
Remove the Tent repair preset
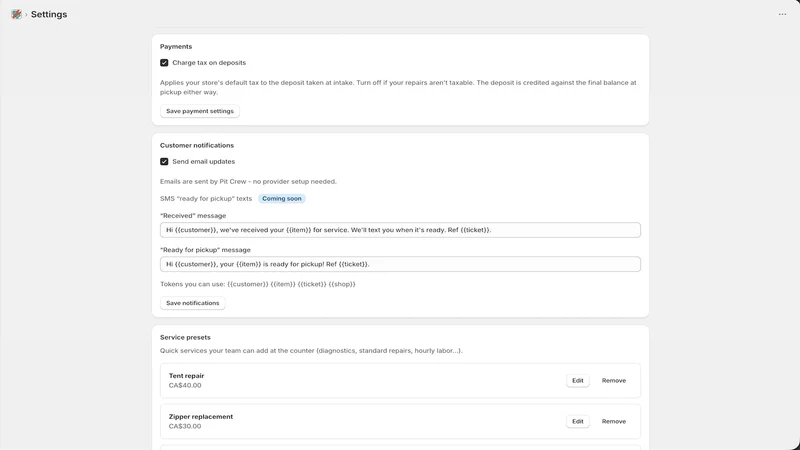tap(613, 381)
